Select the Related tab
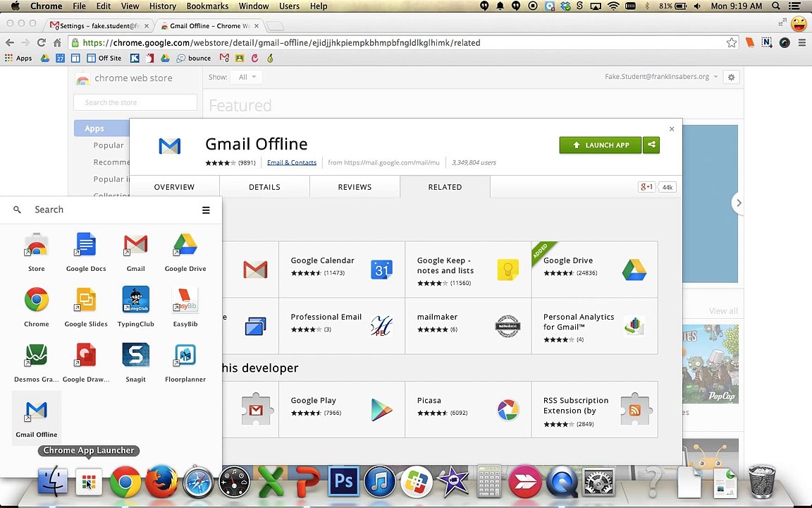This screenshot has height=508, width=812. 445,187
